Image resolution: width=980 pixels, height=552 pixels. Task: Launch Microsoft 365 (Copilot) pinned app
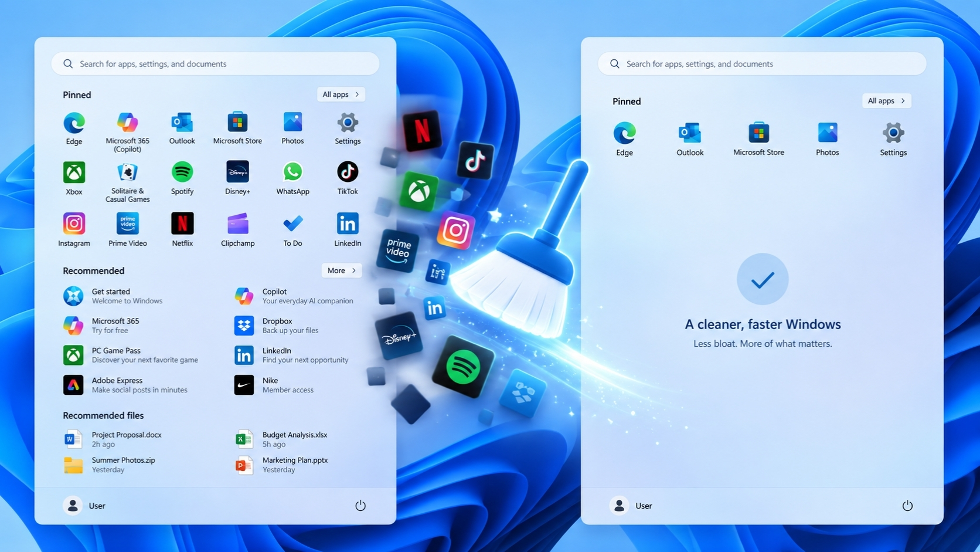click(x=127, y=132)
